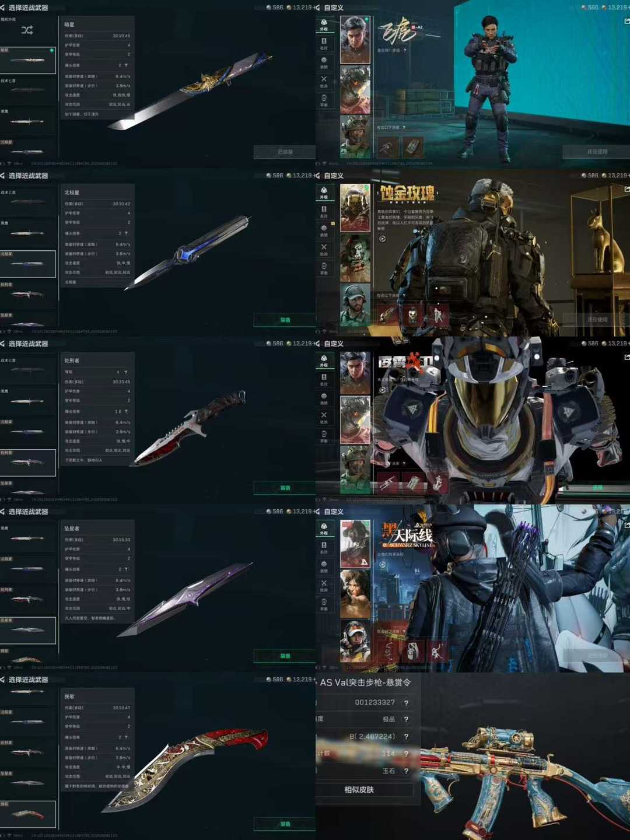This screenshot has height=840, width=630.
Task: Open the 处决 tab in the 黑天际线 panel
Action: point(324,585)
